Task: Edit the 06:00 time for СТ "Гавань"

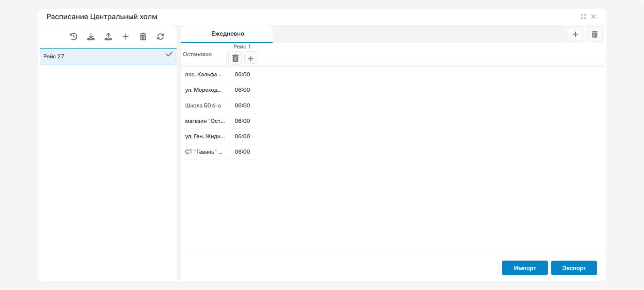Action: click(x=242, y=152)
